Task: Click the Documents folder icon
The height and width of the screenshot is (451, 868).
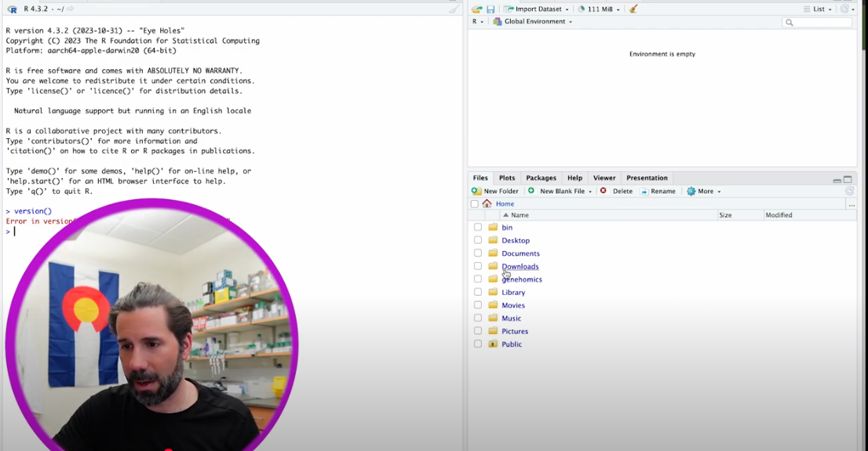Action: (x=493, y=253)
